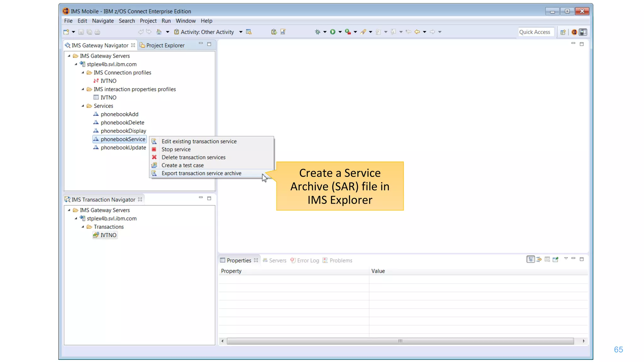644x362 pixels.
Task: Select the IMS Mobile perspective phone icon
Action: point(583,32)
